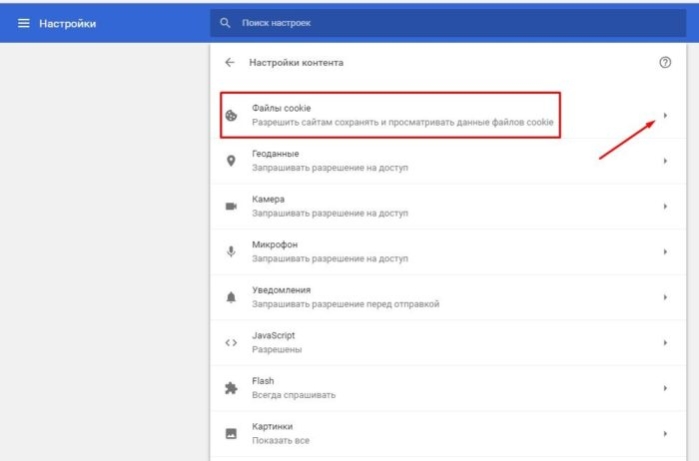699x461 pixels.
Task: Click the JavaScript code brackets icon
Action: click(x=231, y=343)
